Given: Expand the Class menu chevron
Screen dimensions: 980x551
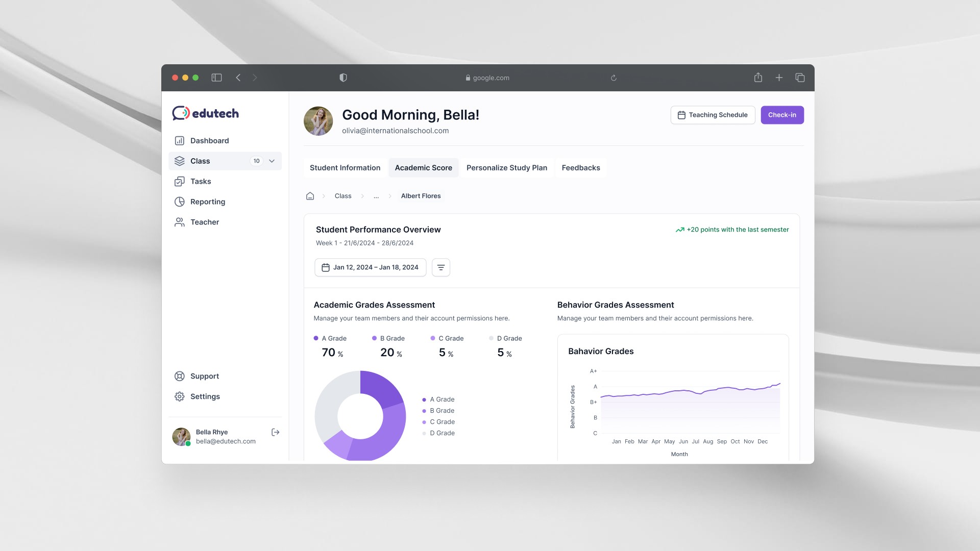Looking at the screenshot, I should 271,161.
